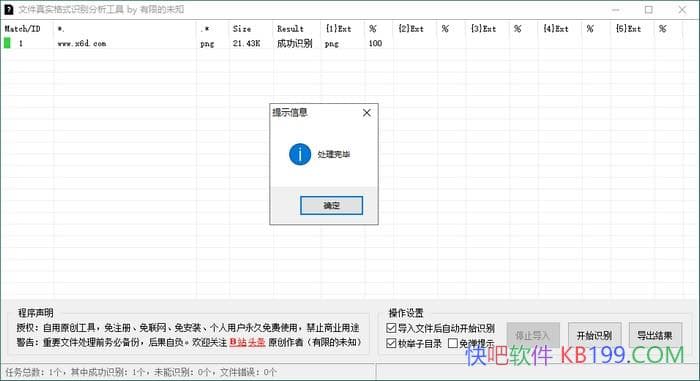Maximize the main application window
The width and height of the screenshot is (700, 381).
649,9
